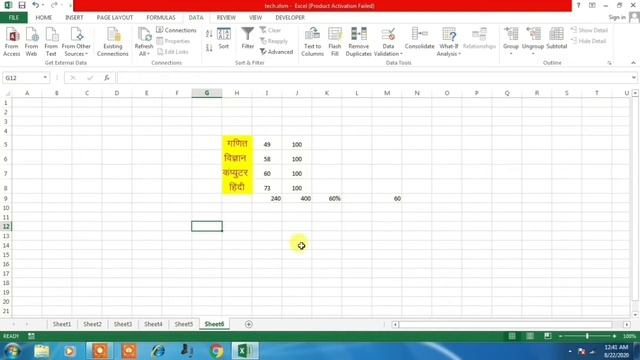Open the Sort dialog
The image size is (640, 360).
(224, 38)
